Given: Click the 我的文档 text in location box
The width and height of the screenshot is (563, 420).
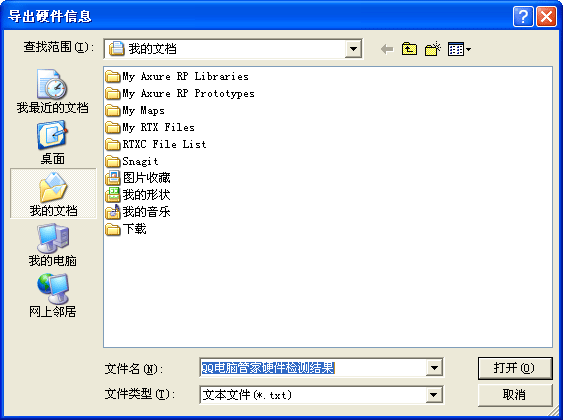Looking at the screenshot, I should pos(153,49).
